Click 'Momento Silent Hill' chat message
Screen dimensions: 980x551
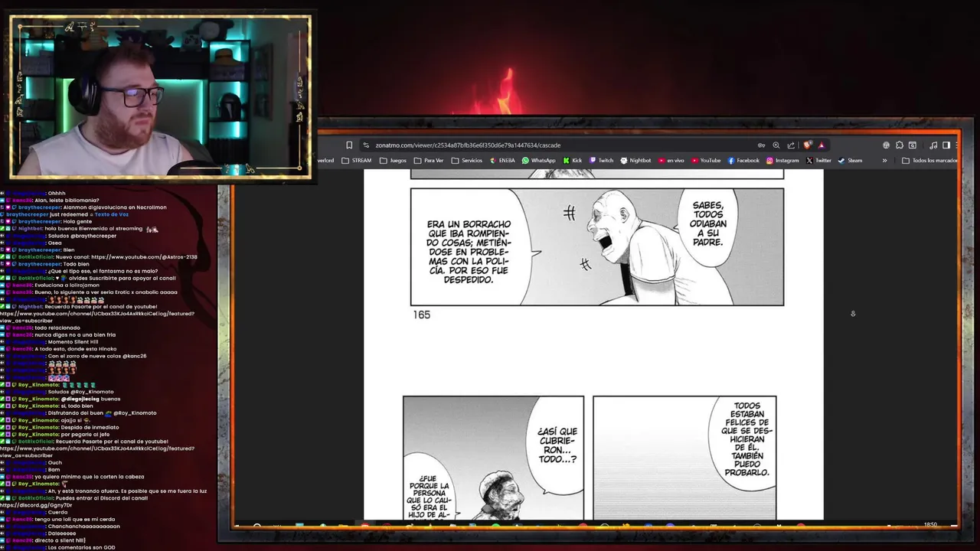73,342
